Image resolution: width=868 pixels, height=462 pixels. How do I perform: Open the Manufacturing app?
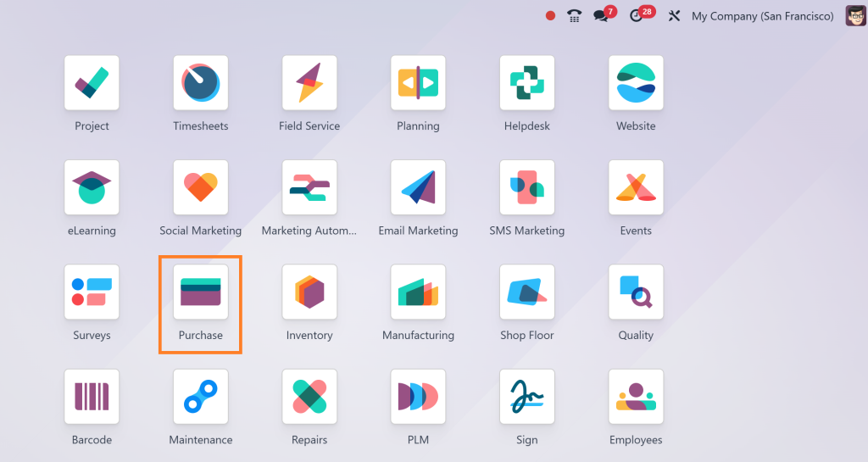(418, 292)
